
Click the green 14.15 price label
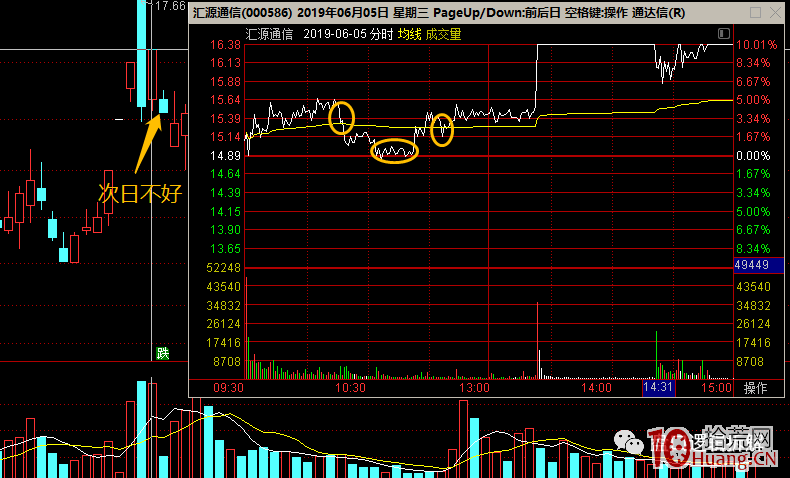pos(225,212)
